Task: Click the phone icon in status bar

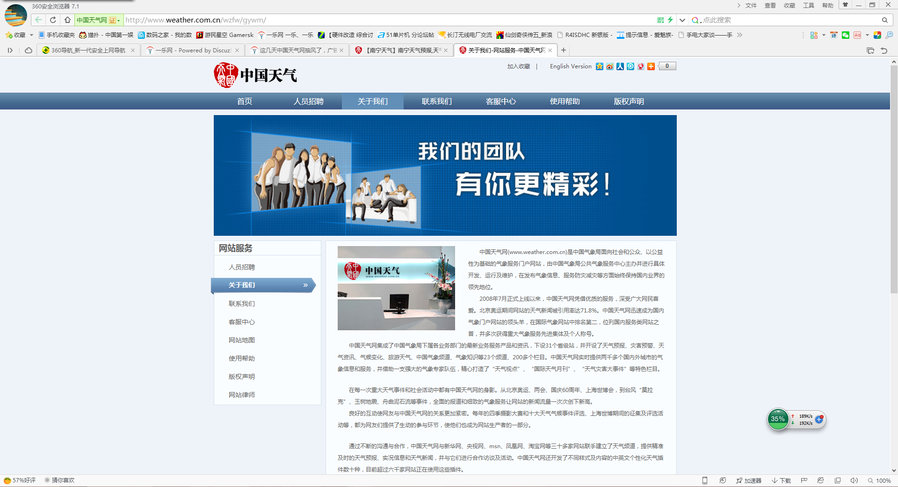Action: [x=705, y=481]
